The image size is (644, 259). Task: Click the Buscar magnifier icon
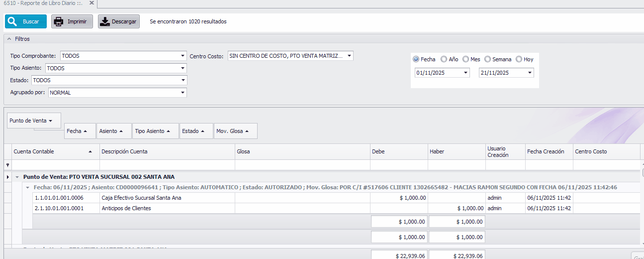coord(12,21)
